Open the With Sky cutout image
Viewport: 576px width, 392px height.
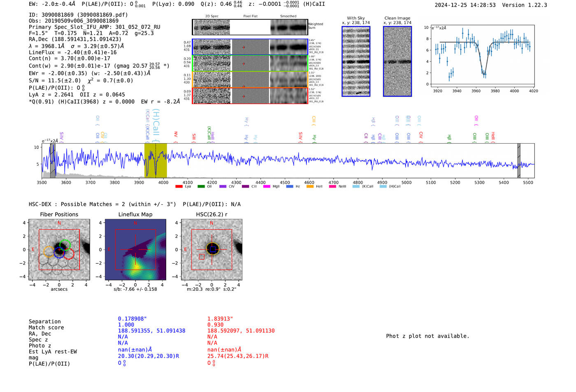356,62
